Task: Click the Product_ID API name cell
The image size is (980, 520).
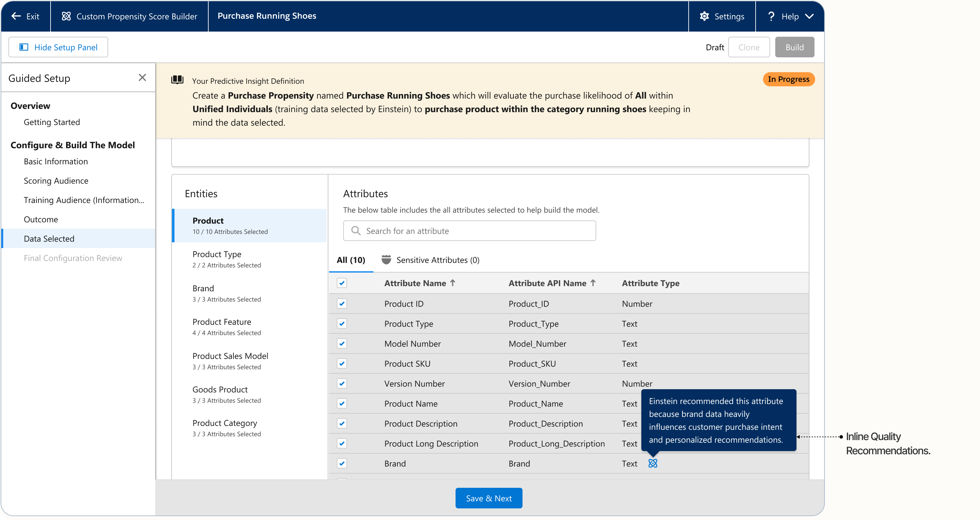Action: click(x=528, y=304)
